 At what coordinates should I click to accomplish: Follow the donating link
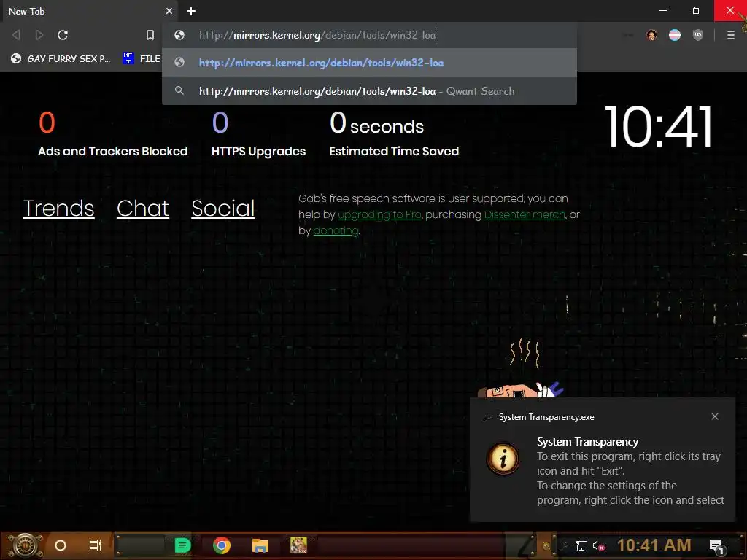click(336, 231)
